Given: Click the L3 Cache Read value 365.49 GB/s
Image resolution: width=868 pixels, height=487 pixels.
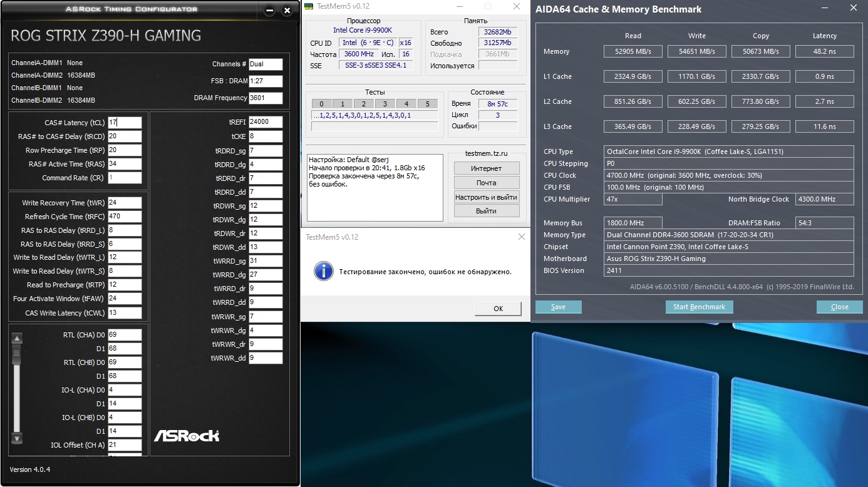Looking at the screenshot, I should coord(633,126).
